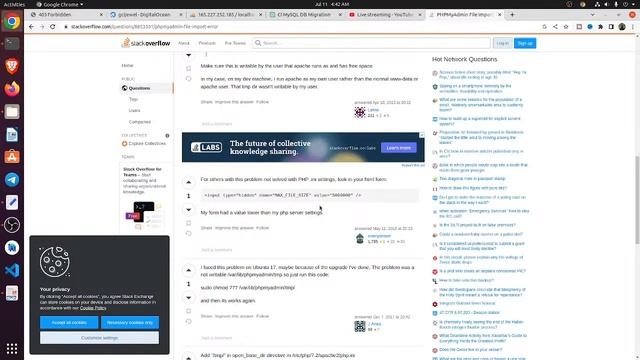Screen dimensions: 640x360
Task: Accept all cookies
Action: tap(69, 322)
